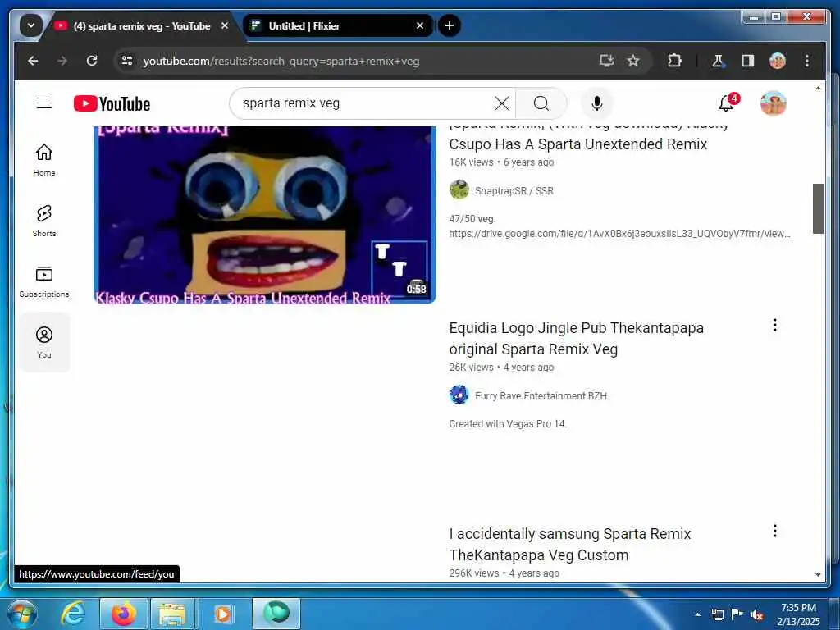Open the Windows Start button
Image resolution: width=840 pixels, height=630 pixels.
coord(21,614)
